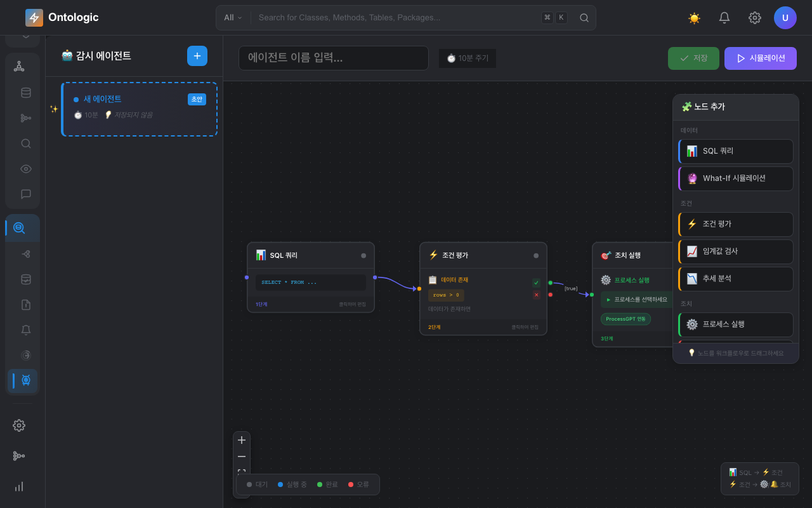Select the 프로세스를 선택하세요 process selector

pyautogui.click(x=637, y=300)
